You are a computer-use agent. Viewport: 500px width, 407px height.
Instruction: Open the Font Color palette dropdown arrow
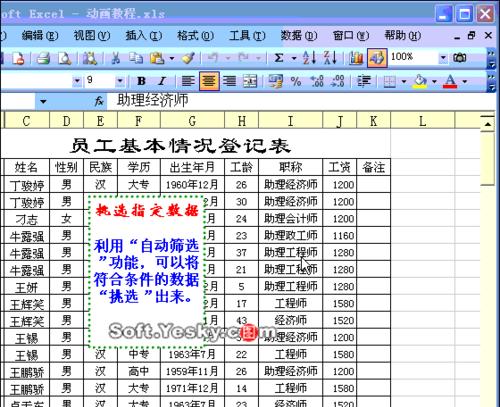(465, 81)
